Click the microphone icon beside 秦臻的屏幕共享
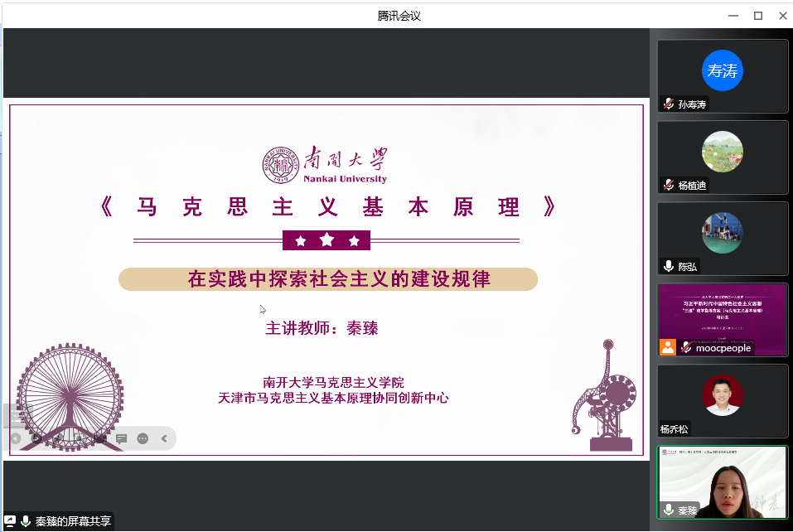 (26, 521)
